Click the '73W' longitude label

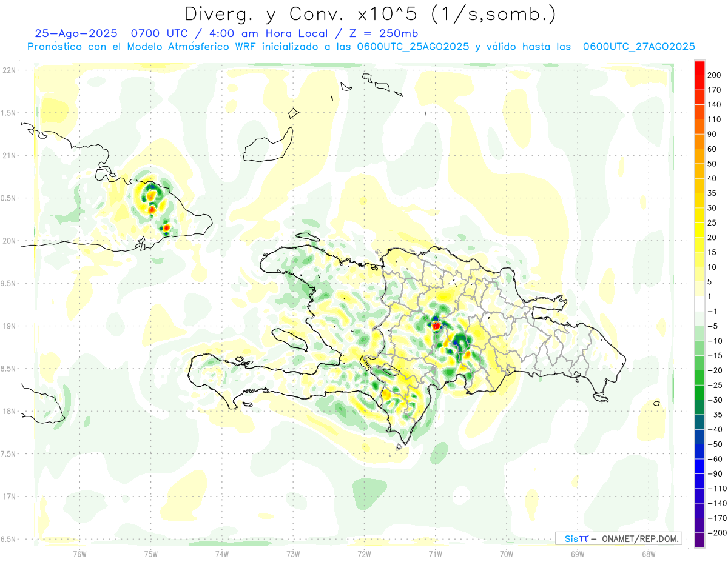tap(293, 554)
